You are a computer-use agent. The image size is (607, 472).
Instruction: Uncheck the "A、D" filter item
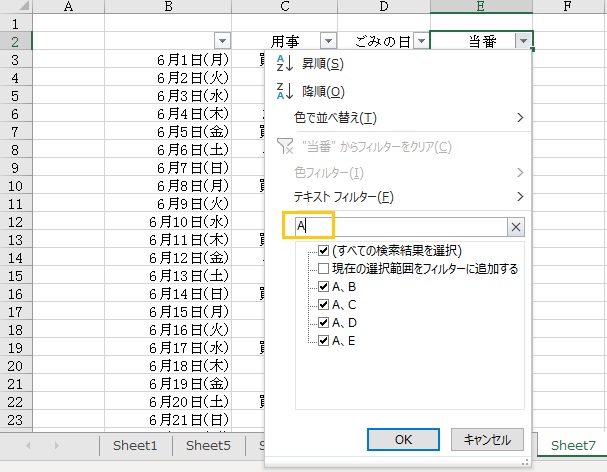323,322
